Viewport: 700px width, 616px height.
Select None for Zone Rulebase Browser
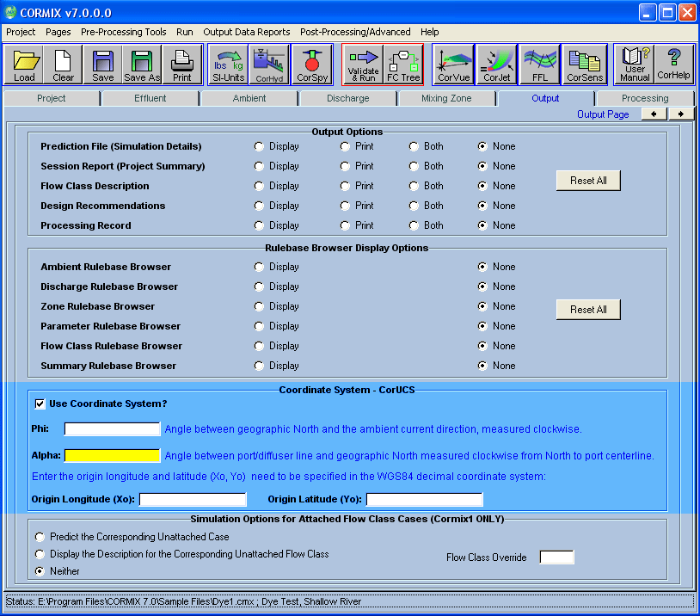[x=482, y=306]
